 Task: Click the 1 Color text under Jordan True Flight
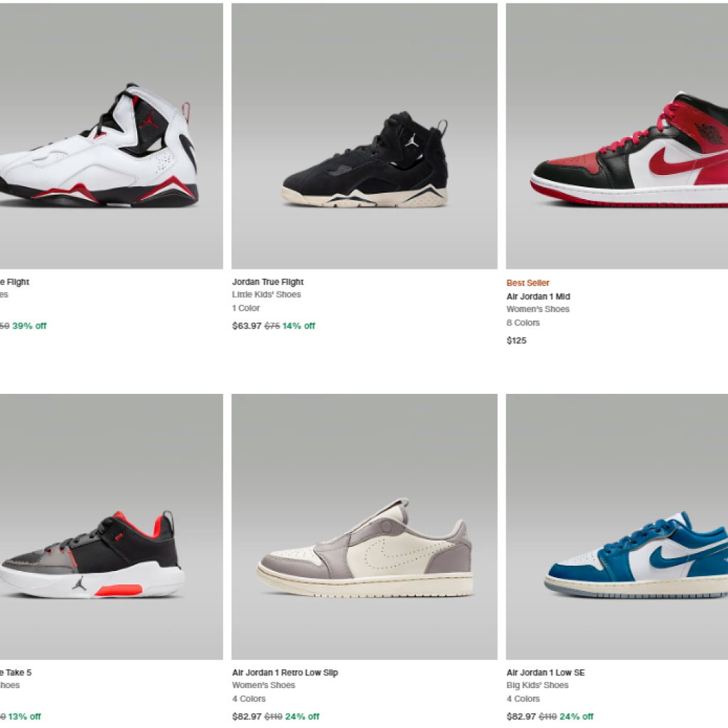[245, 308]
